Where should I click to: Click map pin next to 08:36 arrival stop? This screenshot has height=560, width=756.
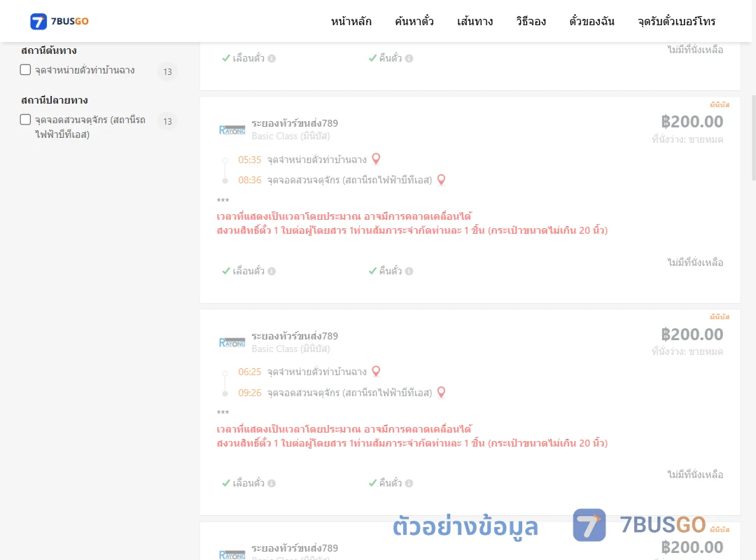[441, 179]
